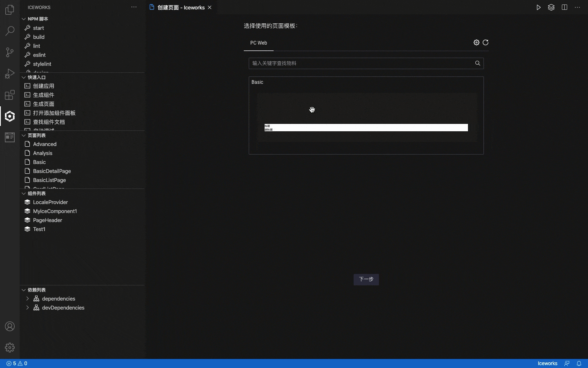Split the editor with the split icon
The image size is (588, 368).
(x=564, y=7)
